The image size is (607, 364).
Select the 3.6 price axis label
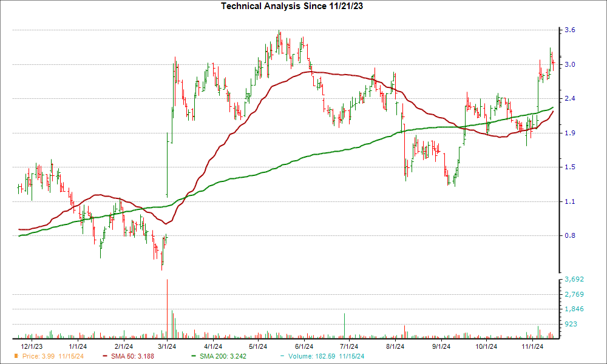[x=570, y=30]
